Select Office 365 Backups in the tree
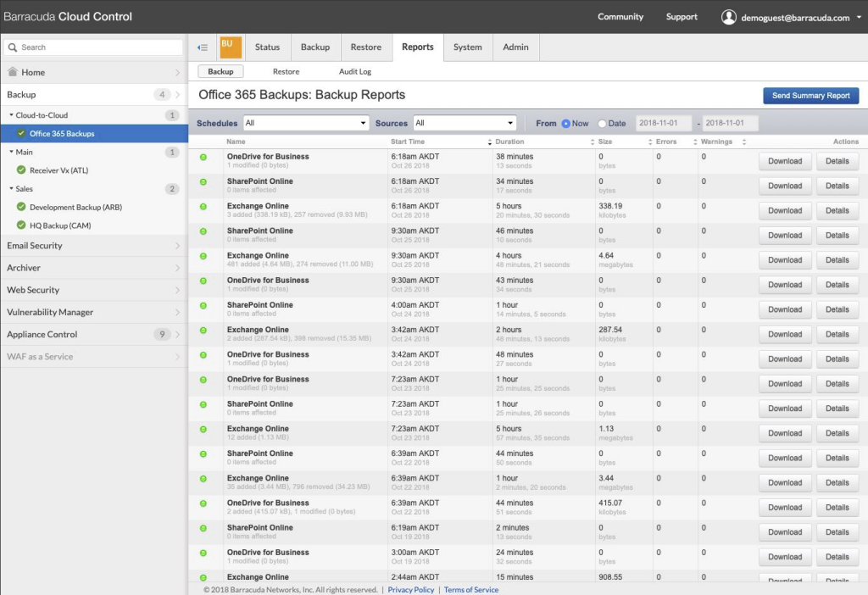Screen dimensions: 868x595 (94, 133)
